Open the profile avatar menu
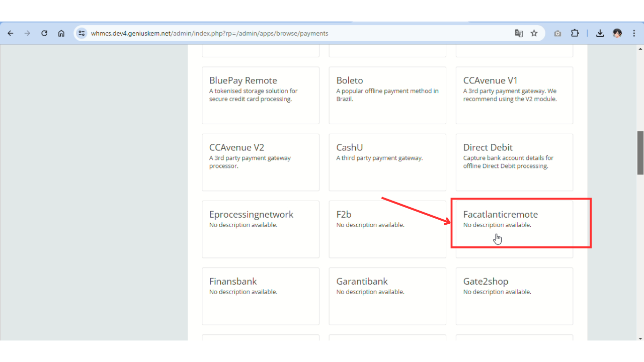644x362 pixels. (x=617, y=33)
